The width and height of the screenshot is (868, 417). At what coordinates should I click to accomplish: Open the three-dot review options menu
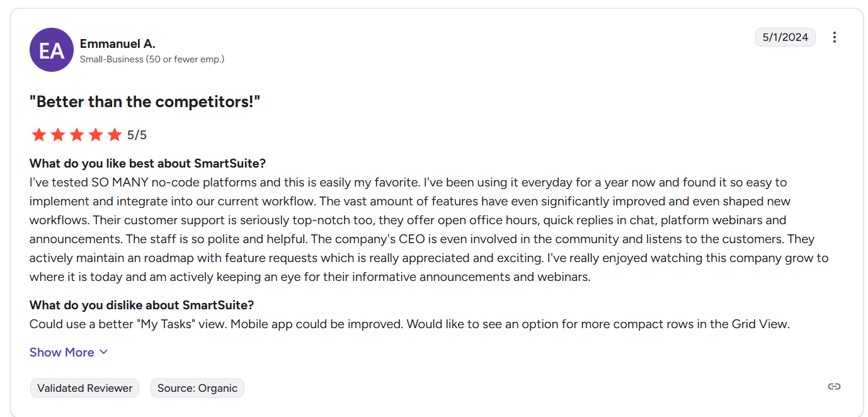click(834, 37)
